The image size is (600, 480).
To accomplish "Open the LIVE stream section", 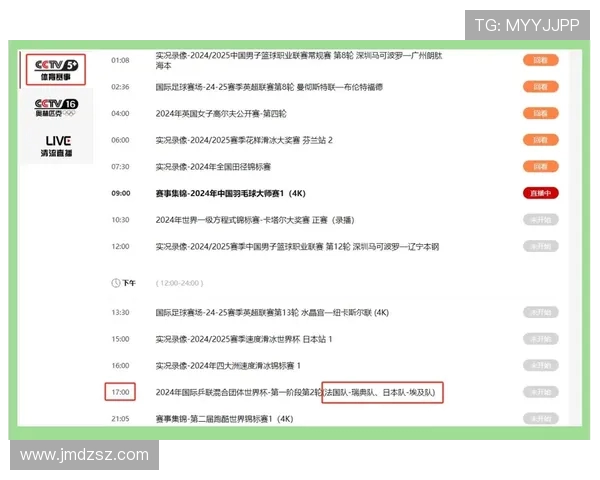I will point(57,146).
